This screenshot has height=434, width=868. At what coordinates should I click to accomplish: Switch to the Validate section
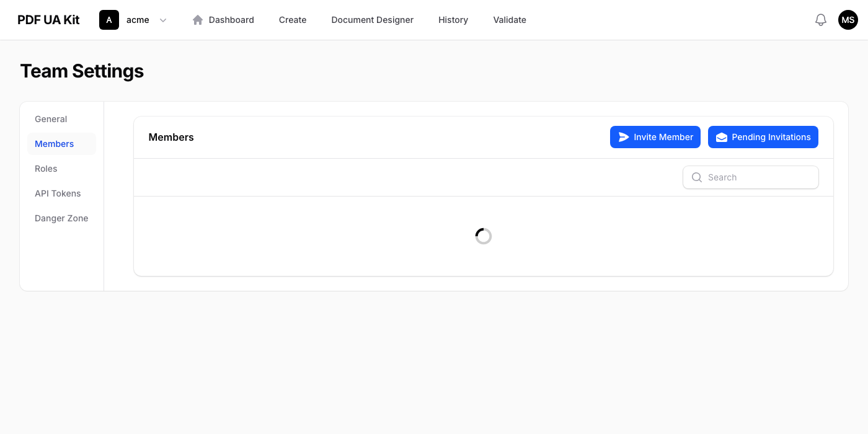[509, 19]
